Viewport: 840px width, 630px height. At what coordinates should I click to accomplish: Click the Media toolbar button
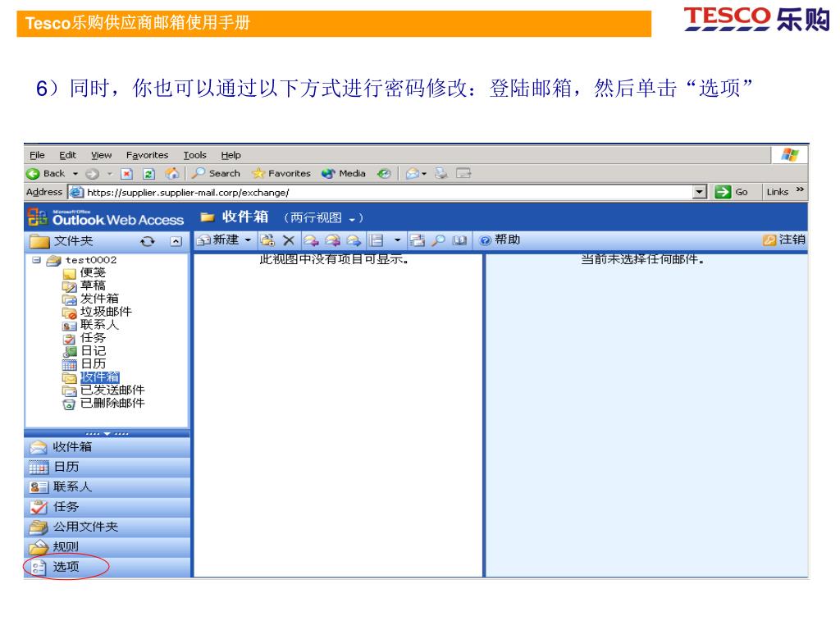pos(344,173)
